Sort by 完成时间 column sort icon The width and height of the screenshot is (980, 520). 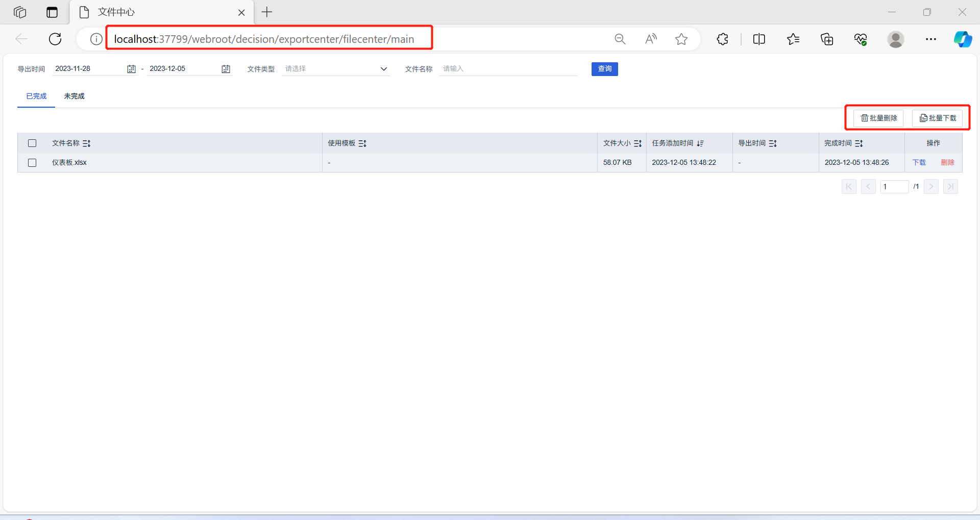pyautogui.click(x=859, y=143)
